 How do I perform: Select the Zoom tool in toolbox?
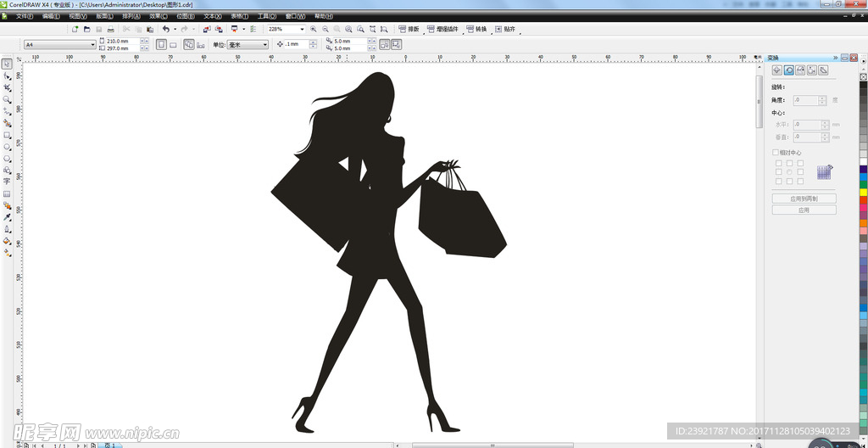7,100
